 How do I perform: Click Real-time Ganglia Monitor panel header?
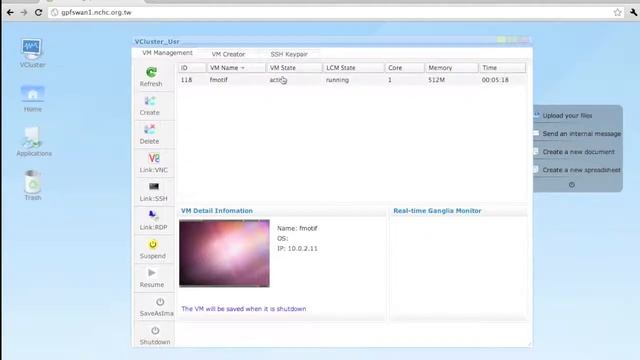(437, 211)
